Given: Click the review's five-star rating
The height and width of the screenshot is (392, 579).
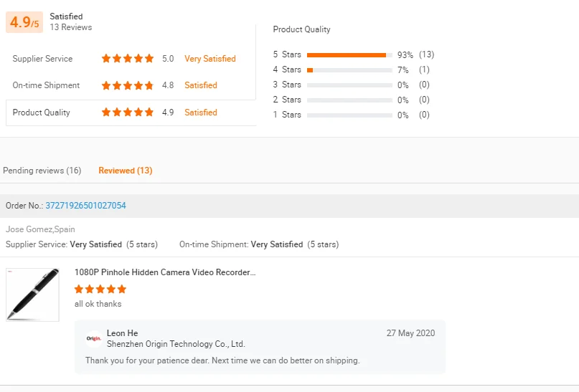Looking at the screenshot, I should [100, 290].
